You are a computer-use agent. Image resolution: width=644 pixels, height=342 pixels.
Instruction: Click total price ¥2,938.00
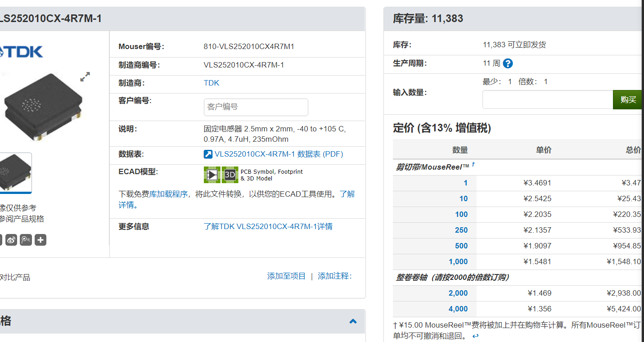624,293
